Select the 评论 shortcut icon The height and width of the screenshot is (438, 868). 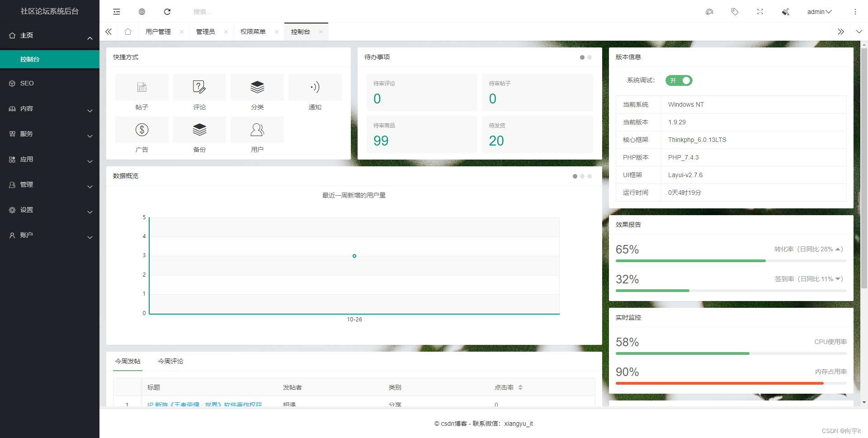[199, 87]
